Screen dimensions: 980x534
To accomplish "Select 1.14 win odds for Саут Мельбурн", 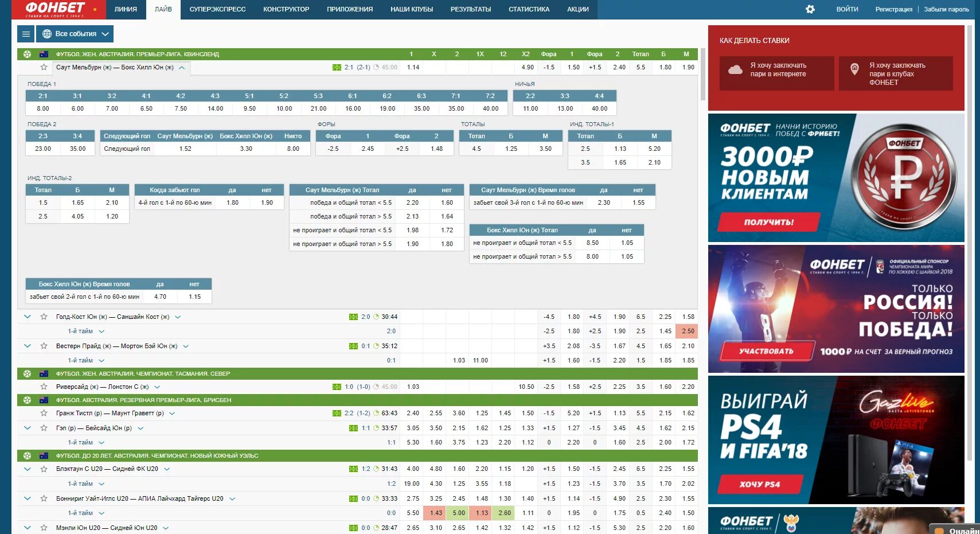I will (413, 67).
